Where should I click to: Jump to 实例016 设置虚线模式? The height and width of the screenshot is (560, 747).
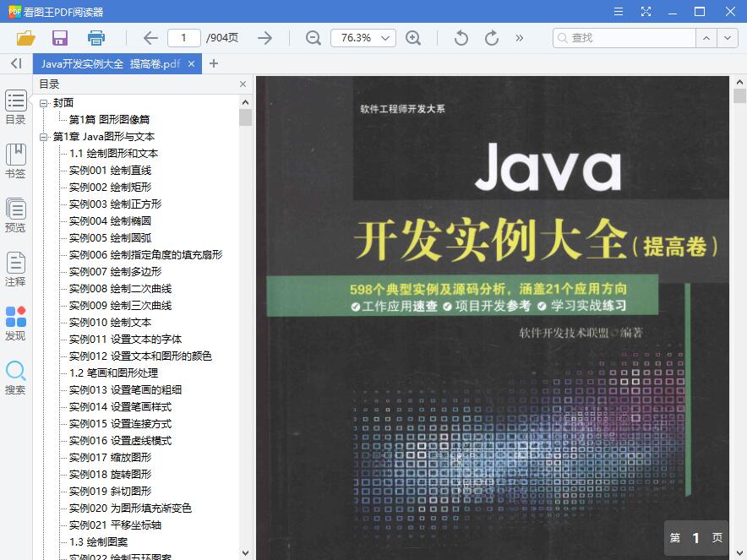tap(121, 441)
